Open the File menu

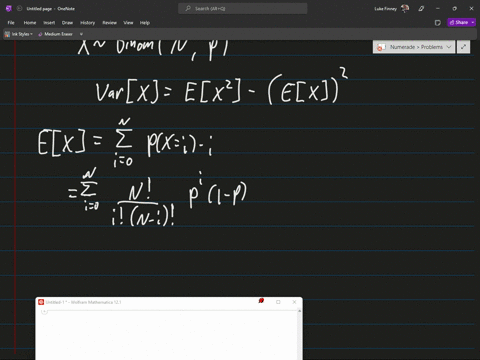tap(11, 23)
